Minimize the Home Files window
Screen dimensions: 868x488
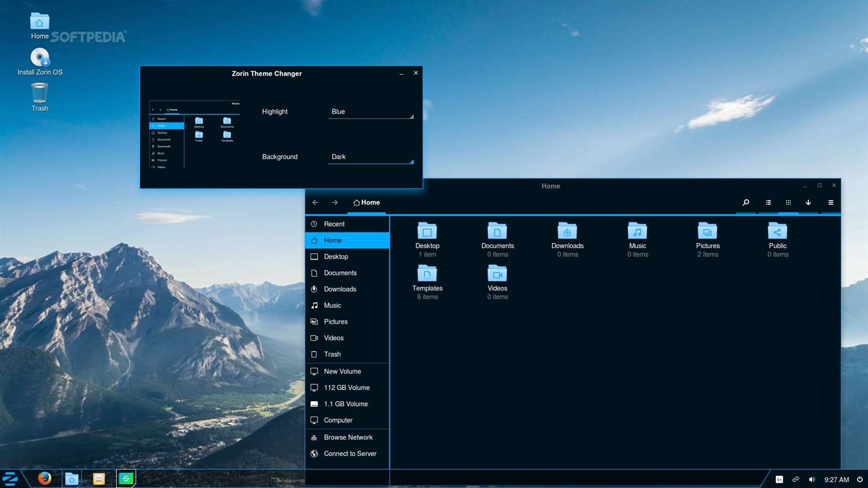click(x=805, y=186)
